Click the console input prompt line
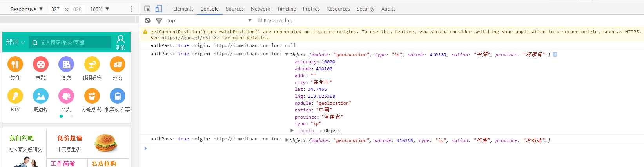The height and width of the screenshot is (167, 644). pos(392,148)
